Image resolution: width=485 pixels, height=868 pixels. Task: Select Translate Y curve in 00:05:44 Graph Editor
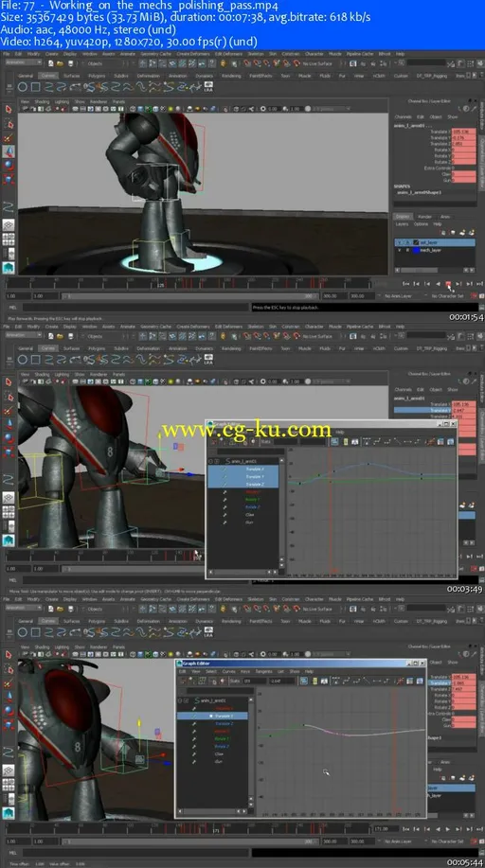tap(224, 716)
